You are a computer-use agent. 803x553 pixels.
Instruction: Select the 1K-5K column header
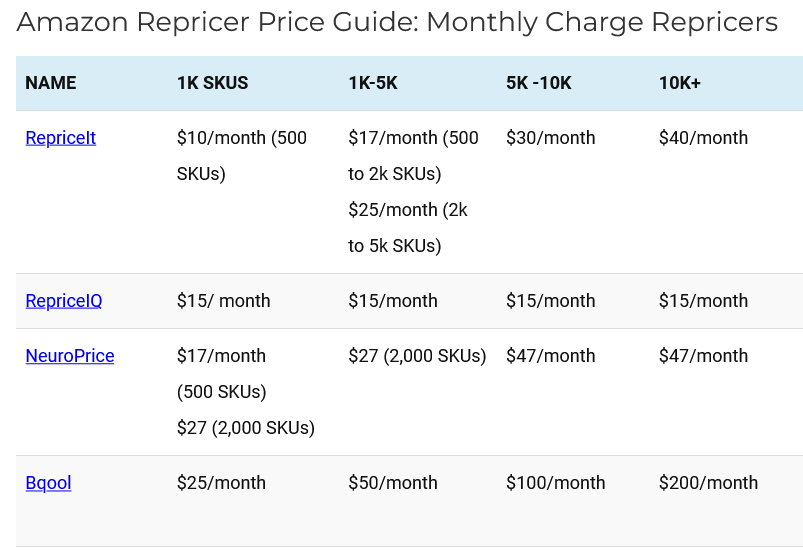click(373, 83)
